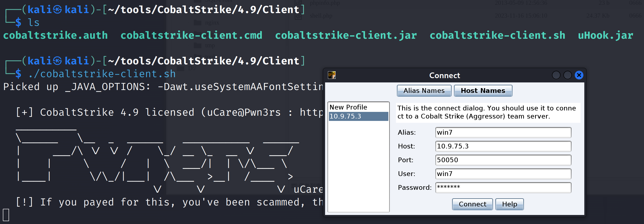Click the CobaltStrike 4.9 licensed line
The image size is (644, 224).
click(x=169, y=112)
